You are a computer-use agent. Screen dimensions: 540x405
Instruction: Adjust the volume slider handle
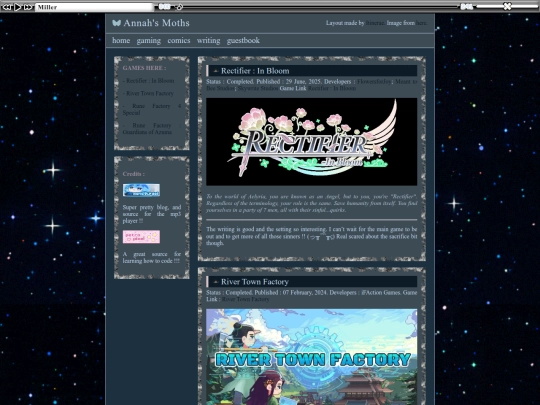pyautogui.click(x=507, y=6)
